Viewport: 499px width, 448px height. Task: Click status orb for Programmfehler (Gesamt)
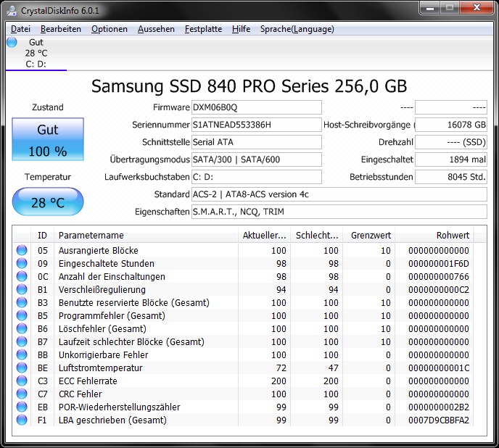(22, 315)
